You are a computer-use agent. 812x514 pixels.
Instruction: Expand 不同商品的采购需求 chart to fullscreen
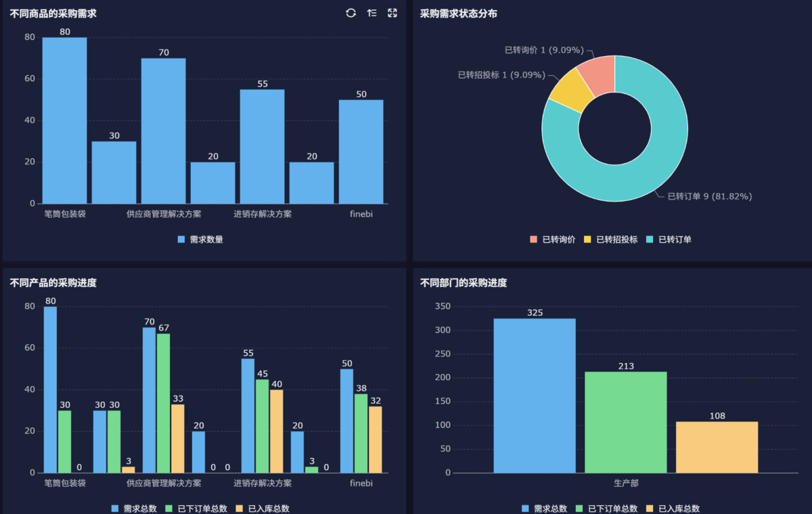[x=392, y=13]
